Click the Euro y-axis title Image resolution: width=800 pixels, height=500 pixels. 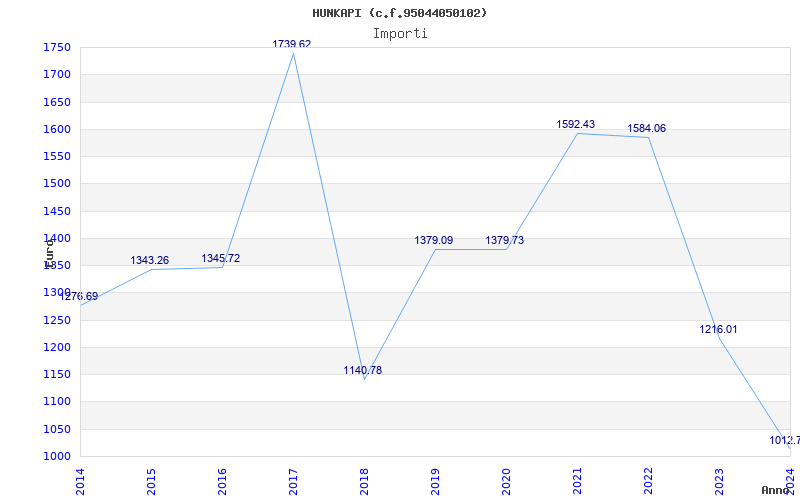coord(49,254)
